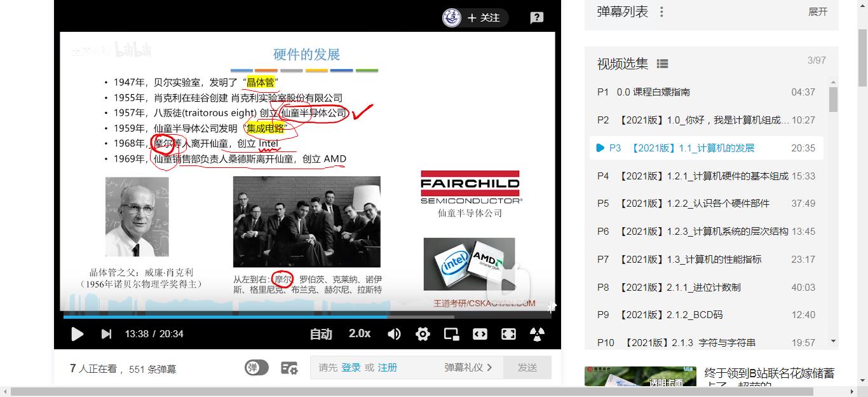
Task: Enter fullscreen player mode
Action: [x=508, y=334]
